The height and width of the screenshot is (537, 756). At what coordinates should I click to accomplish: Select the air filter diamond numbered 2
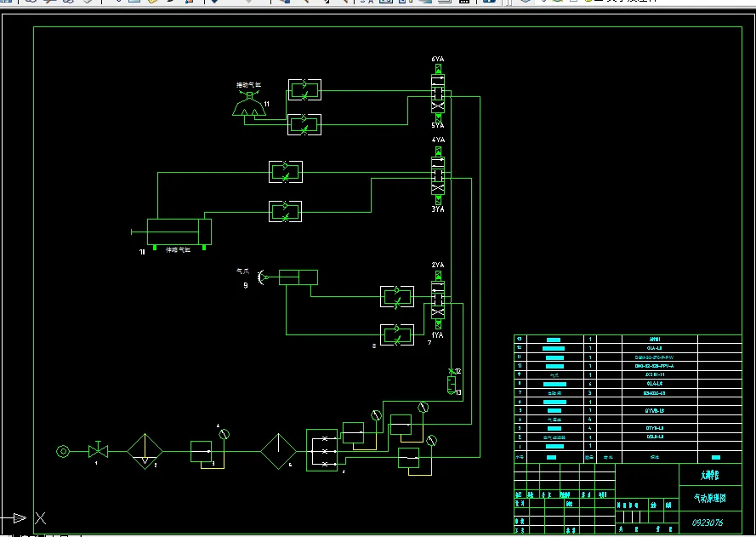pos(145,452)
